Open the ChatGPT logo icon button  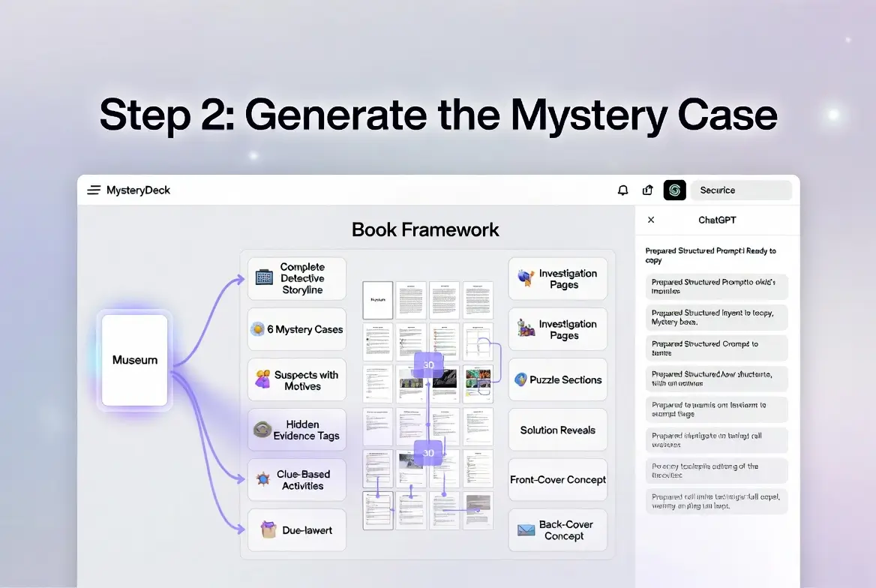pyautogui.click(x=674, y=190)
